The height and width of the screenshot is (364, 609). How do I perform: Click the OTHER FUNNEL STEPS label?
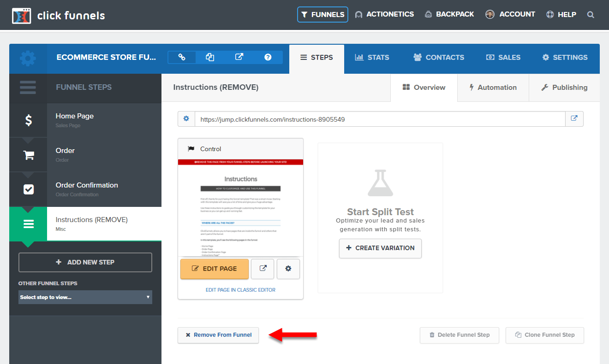(x=48, y=283)
